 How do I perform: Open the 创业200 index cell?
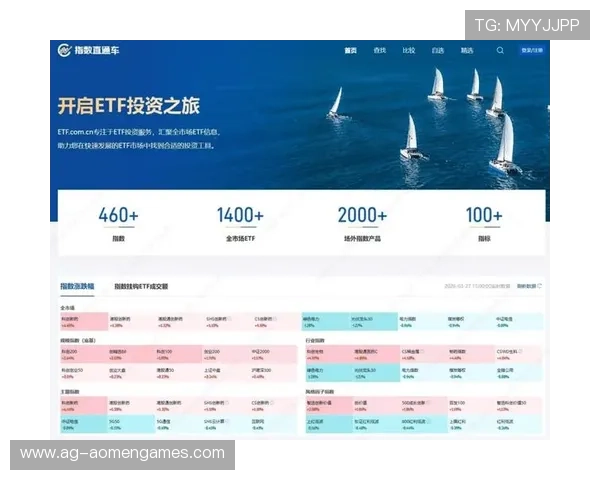click(226, 354)
